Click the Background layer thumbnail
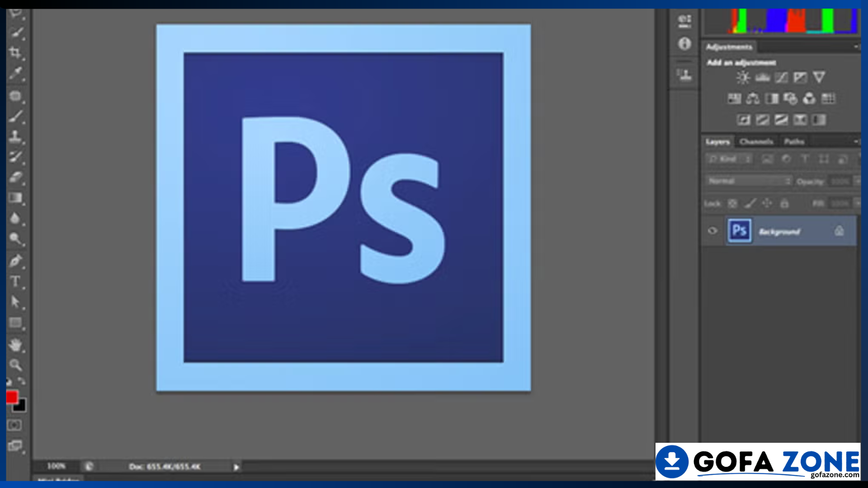 (x=740, y=231)
